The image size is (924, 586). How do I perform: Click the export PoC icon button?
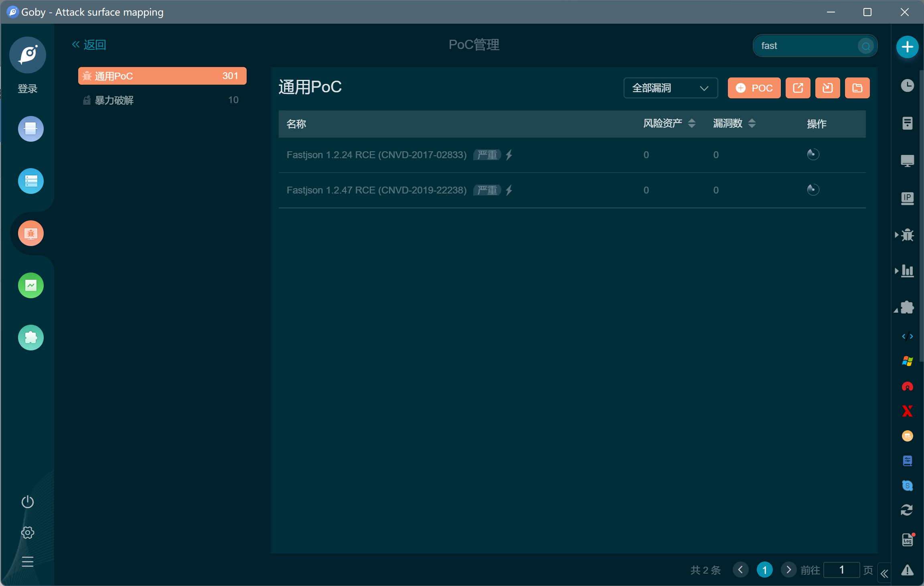(798, 88)
